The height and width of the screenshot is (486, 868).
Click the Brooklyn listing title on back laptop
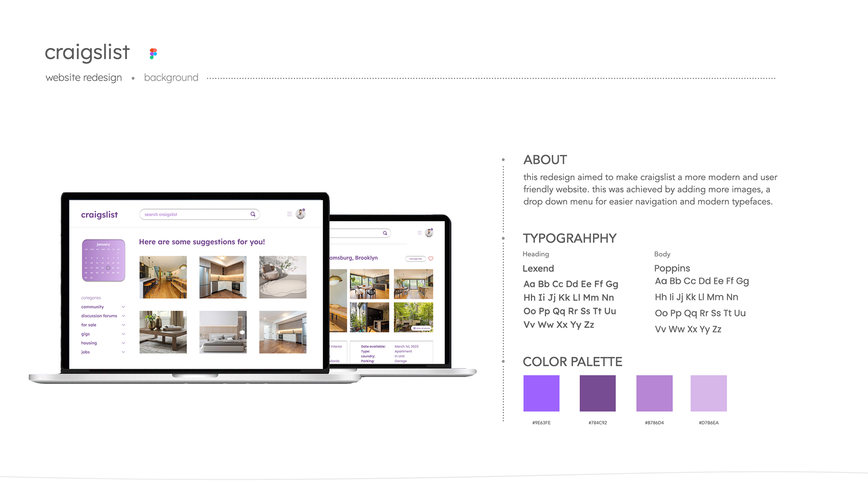tap(354, 258)
